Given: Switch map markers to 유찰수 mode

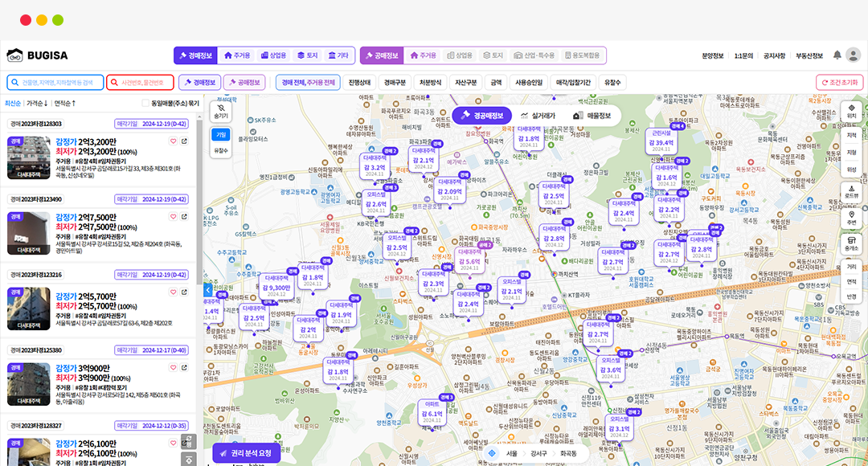Looking at the screenshot, I should [221, 150].
